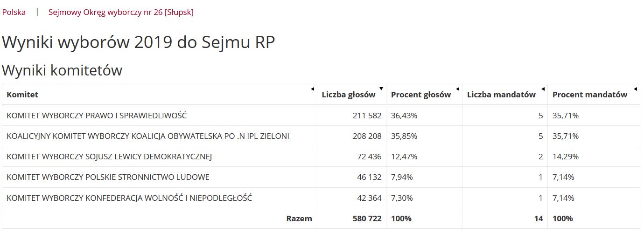Open the Polska breadcrumb link
The image size is (644, 232).
[x=14, y=12]
